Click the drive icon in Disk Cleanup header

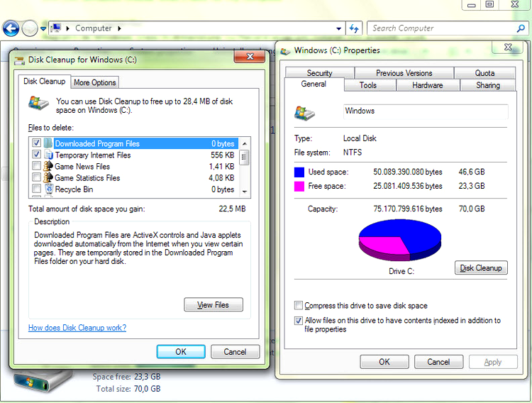pos(38,103)
